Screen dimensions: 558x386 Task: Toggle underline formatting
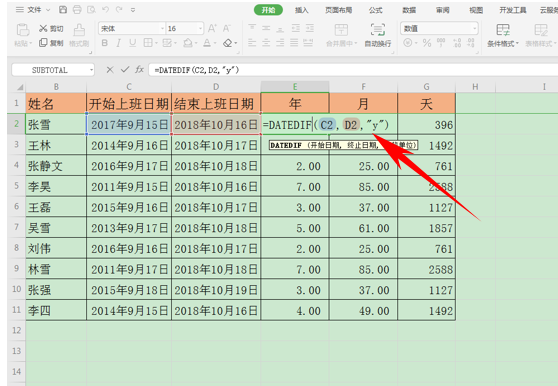pyautogui.click(x=132, y=43)
